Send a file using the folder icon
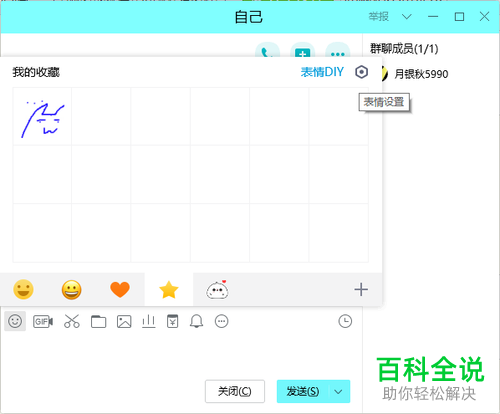The width and height of the screenshot is (500, 414). tap(98, 322)
